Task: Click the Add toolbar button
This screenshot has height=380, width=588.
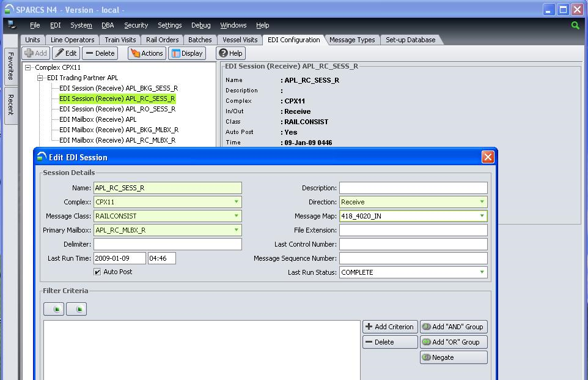Action: coord(36,53)
